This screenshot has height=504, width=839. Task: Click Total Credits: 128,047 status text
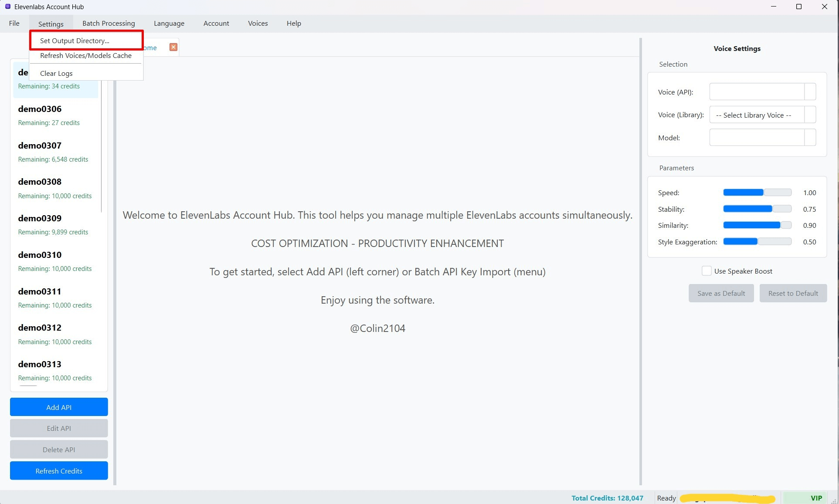(607, 498)
